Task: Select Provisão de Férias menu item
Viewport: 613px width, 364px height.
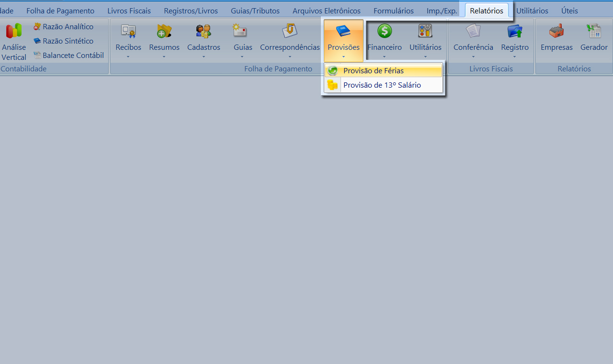Action: pyautogui.click(x=374, y=71)
